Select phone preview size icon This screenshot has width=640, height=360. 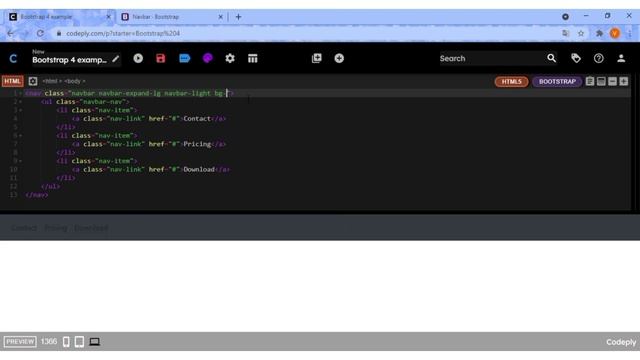66,342
